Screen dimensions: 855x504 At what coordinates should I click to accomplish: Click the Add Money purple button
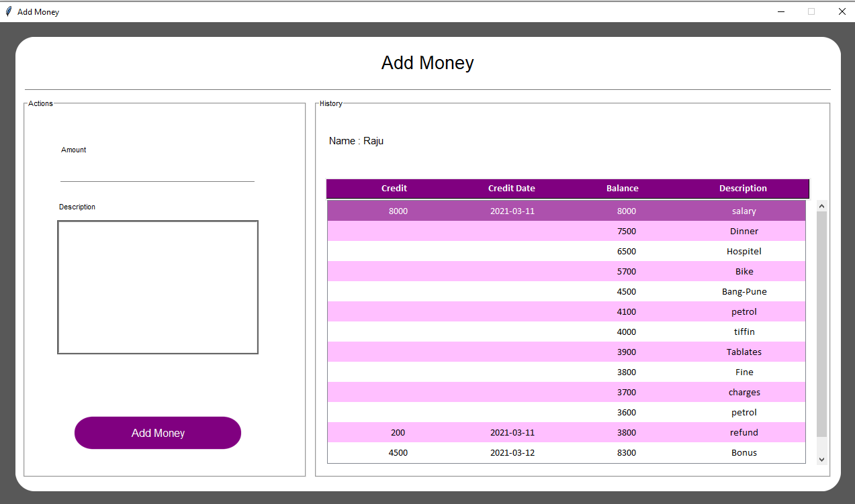[158, 433]
